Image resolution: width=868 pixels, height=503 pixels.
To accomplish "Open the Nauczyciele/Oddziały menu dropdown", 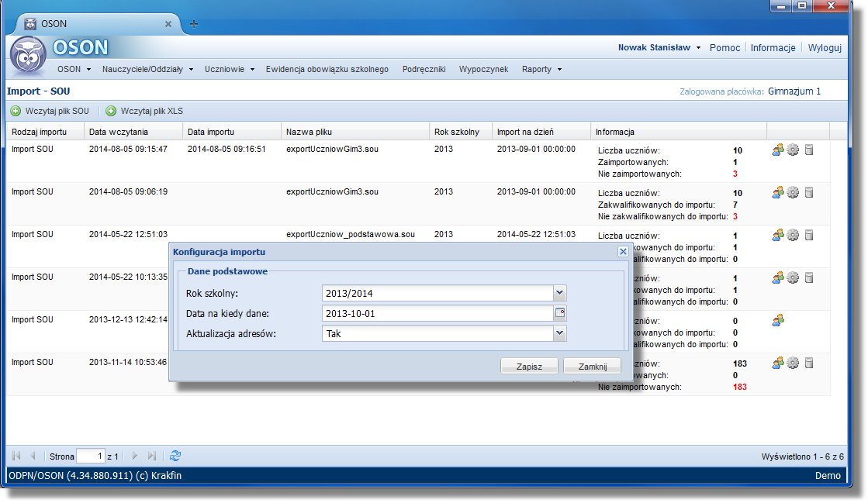I will [148, 69].
